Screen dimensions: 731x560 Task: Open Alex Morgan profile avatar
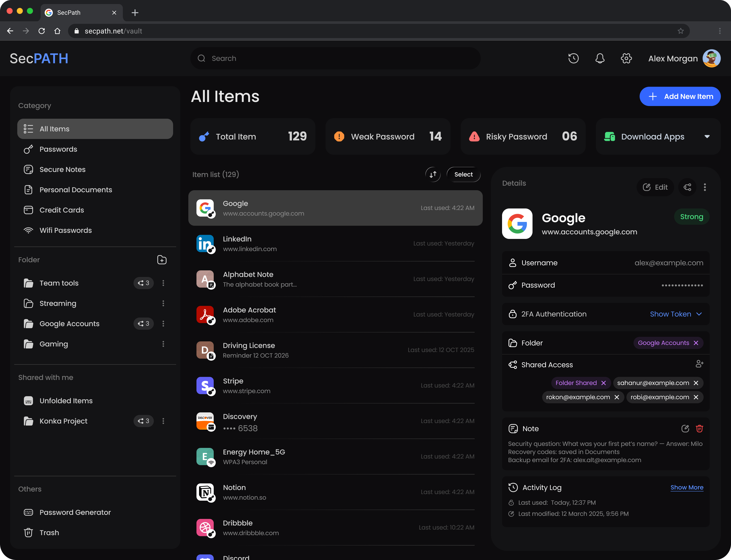tap(711, 58)
